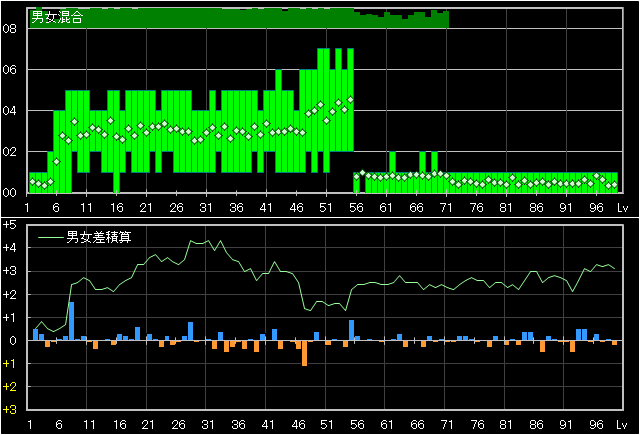Click the white +2 y-axis label
Image resolution: width=640 pixels, height=435 pixels.
click(x=9, y=294)
